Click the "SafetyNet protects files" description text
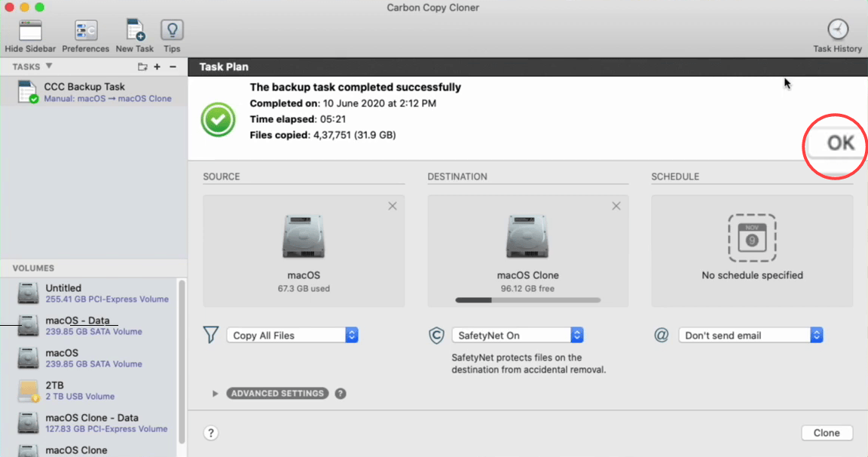Image resolution: width=868 pixels, height=457 pixels. coord(529,363)
